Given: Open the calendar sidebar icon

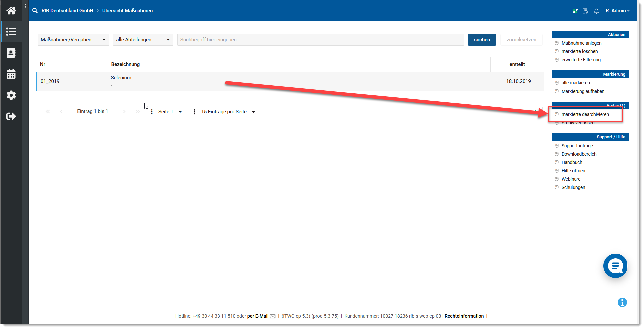Looking at the screenshot, I should (11, 74).
